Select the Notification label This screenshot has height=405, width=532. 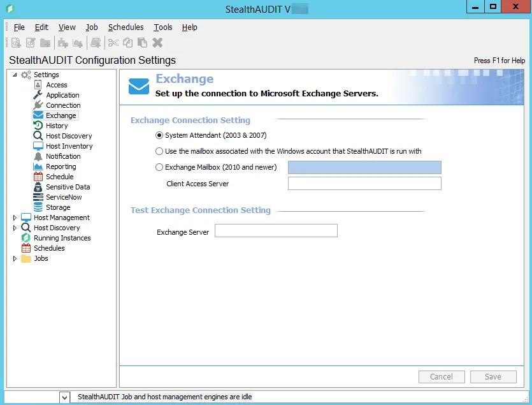64,156
